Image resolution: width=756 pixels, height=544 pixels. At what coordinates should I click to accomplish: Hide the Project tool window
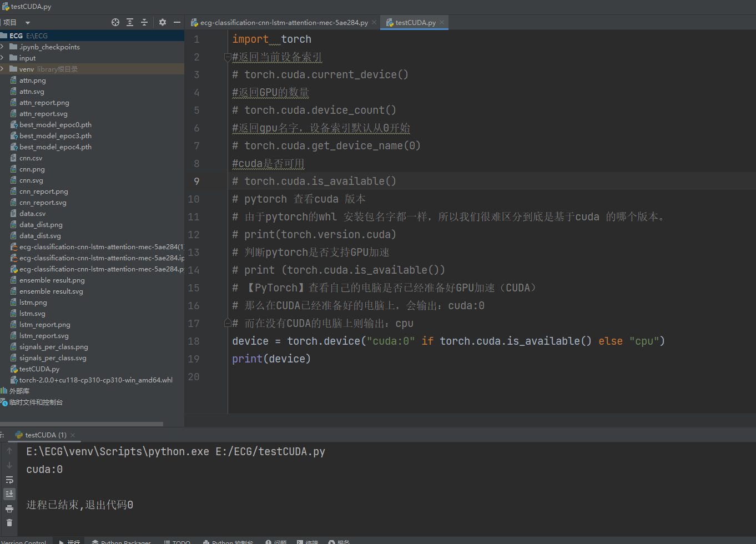click(177, 22)
